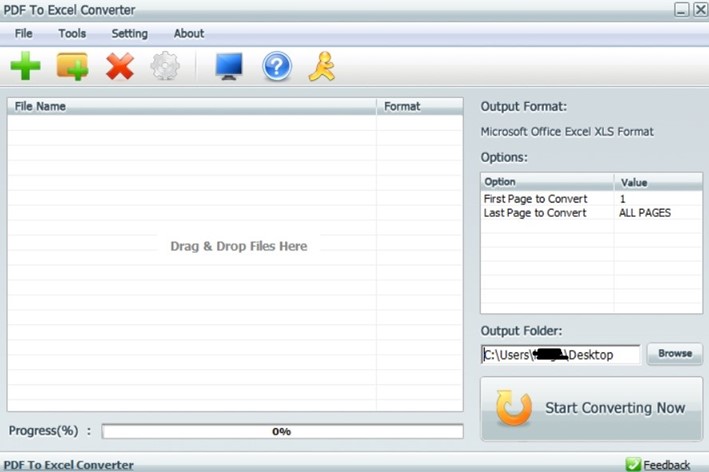
Task: Click the Option column header
Action: coord(547,182)
